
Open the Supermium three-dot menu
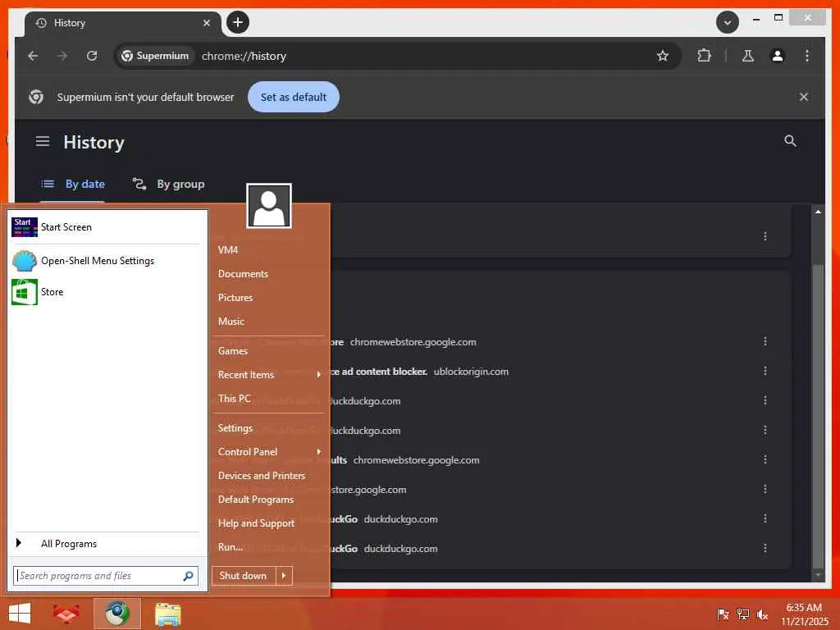[x=807, y=56]
